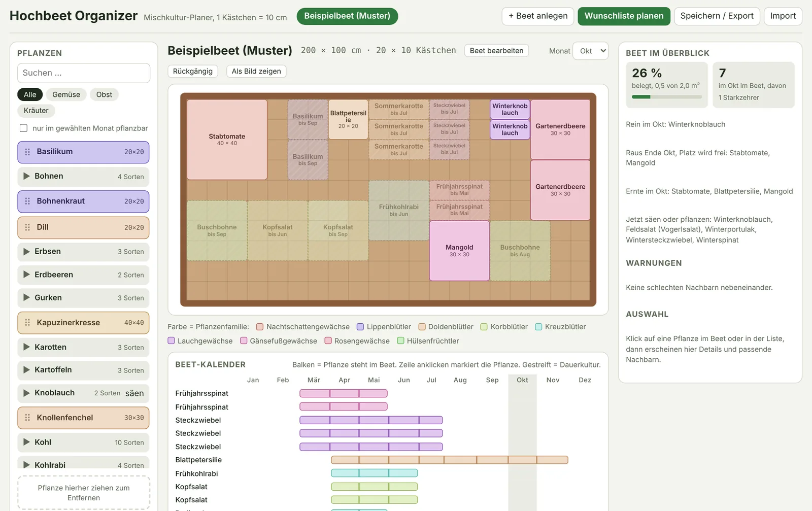This screenshot has height=511, width=812.
Task: Expand the Gurken group arrow
Action: (26, 297)
